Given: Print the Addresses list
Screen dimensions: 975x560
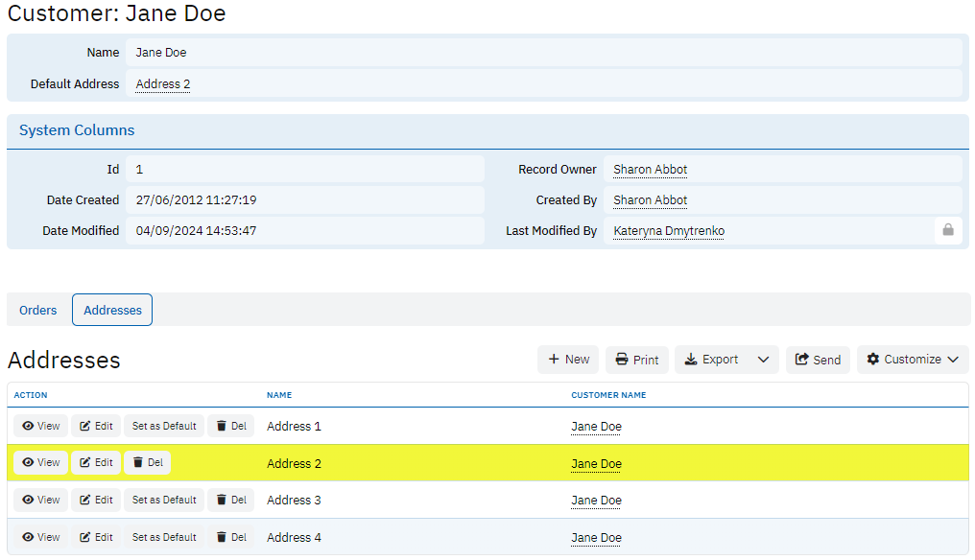Looking at the screenshot, I should [x=636, y=360].
